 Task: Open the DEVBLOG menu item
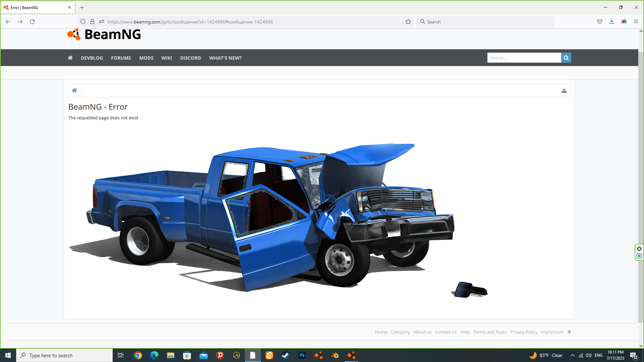tap(92, 58)
